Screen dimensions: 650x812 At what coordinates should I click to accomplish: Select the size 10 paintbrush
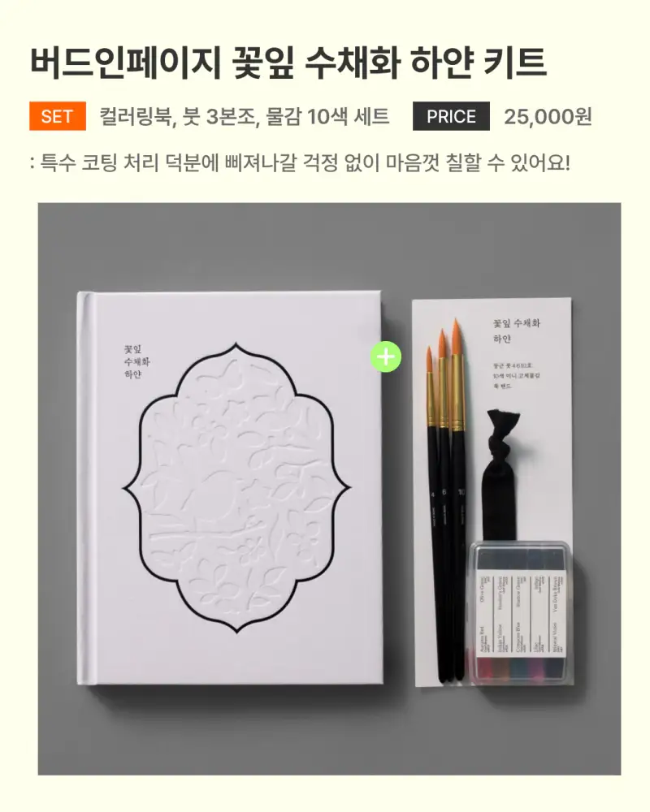pos(458,497)
